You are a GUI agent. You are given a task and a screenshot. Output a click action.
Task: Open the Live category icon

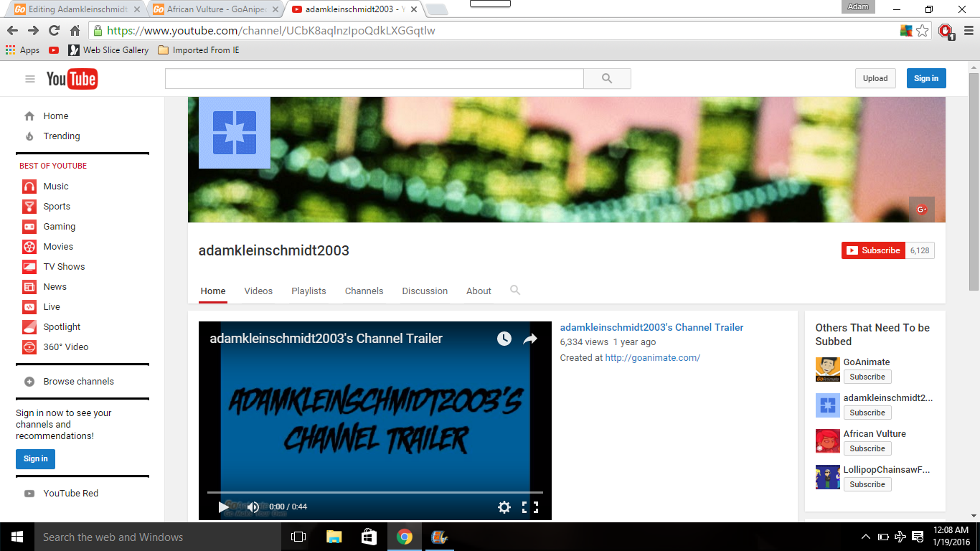click(29, 307)
